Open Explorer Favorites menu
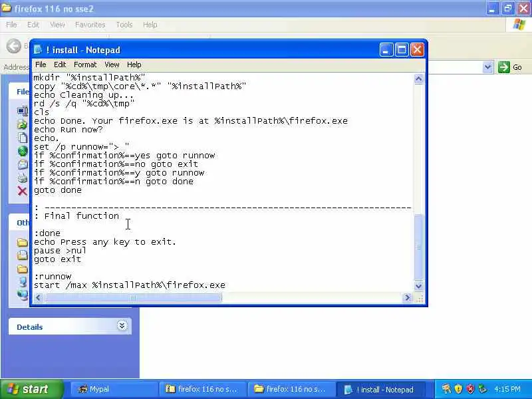This screenshot has width=532, height=399. point(90,25)
